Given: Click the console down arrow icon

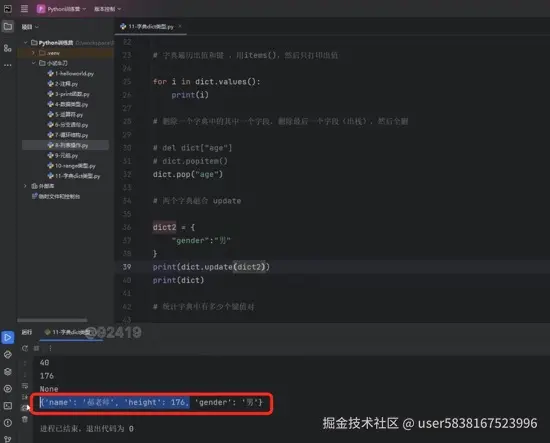Looking at the screenshot, I should [25, 374].
